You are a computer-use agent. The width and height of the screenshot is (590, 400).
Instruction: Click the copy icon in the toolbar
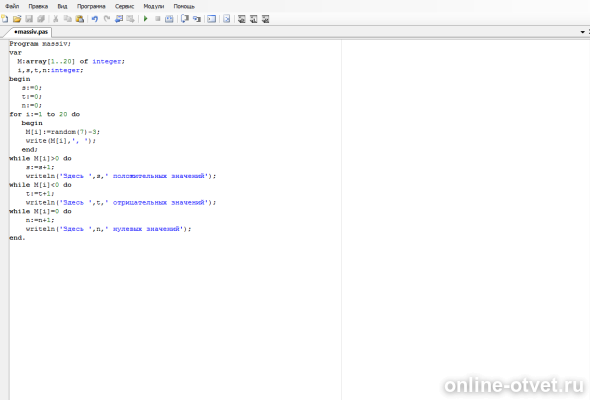68,19
